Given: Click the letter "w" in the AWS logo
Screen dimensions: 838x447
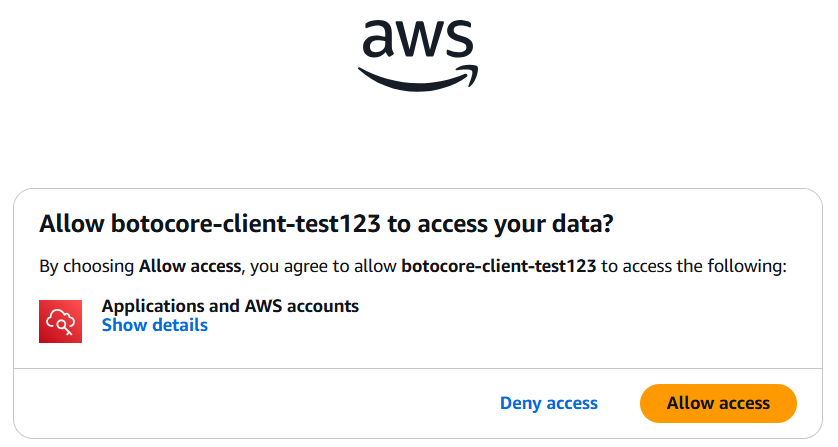Looking at the screenshot, I should pyautogui.click(x=416, y=40).
